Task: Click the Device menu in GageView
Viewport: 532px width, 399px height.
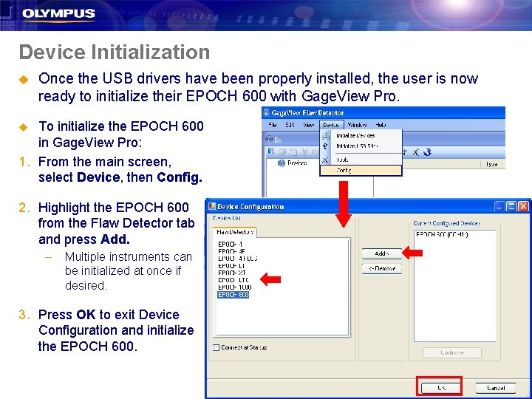Action: pyautogui.click(x=332, y=125)
